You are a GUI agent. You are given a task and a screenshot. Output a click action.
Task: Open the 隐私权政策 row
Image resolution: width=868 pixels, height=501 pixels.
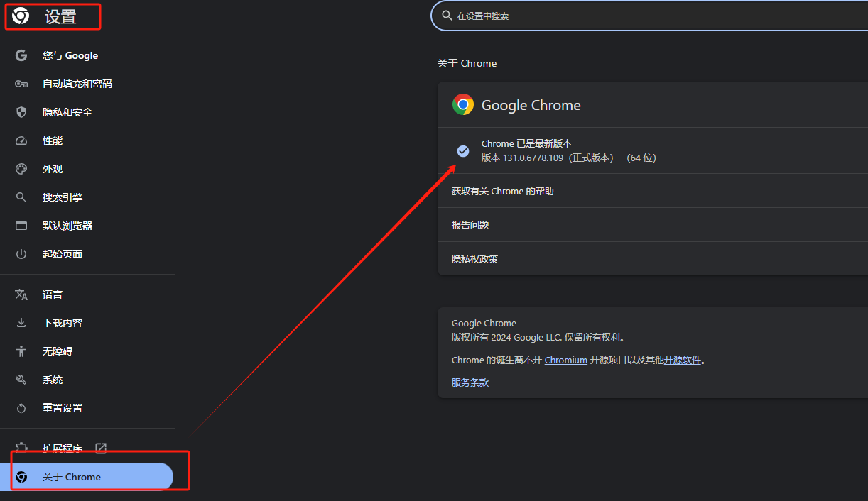click(653, 259)
